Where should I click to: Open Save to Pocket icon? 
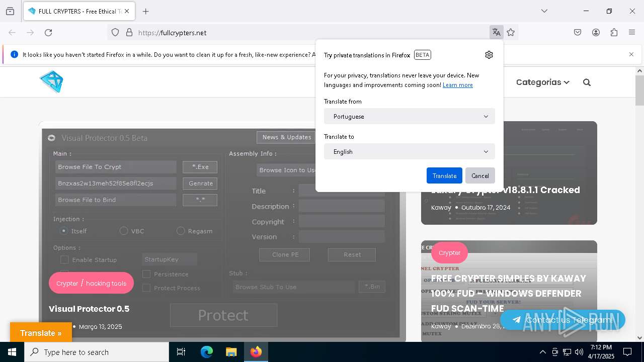(578, 32)
